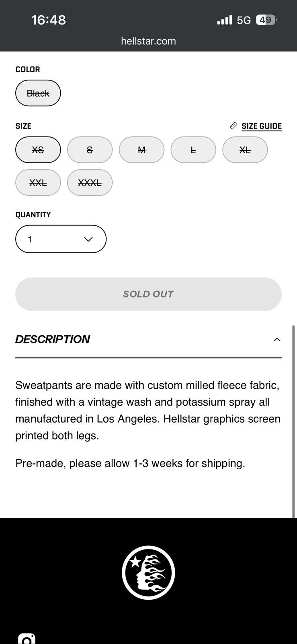Tap the battery indicator in status bar
297x644 pixels.
coord(266,20)
